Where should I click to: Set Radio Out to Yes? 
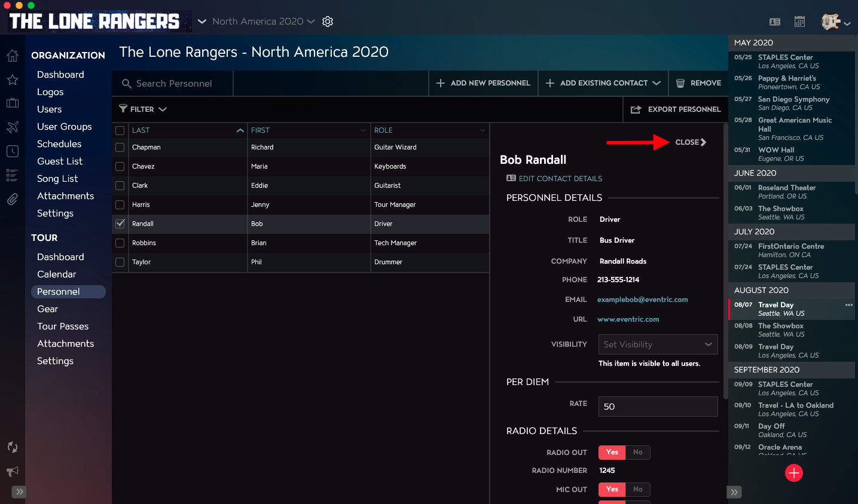pos(612,453)
